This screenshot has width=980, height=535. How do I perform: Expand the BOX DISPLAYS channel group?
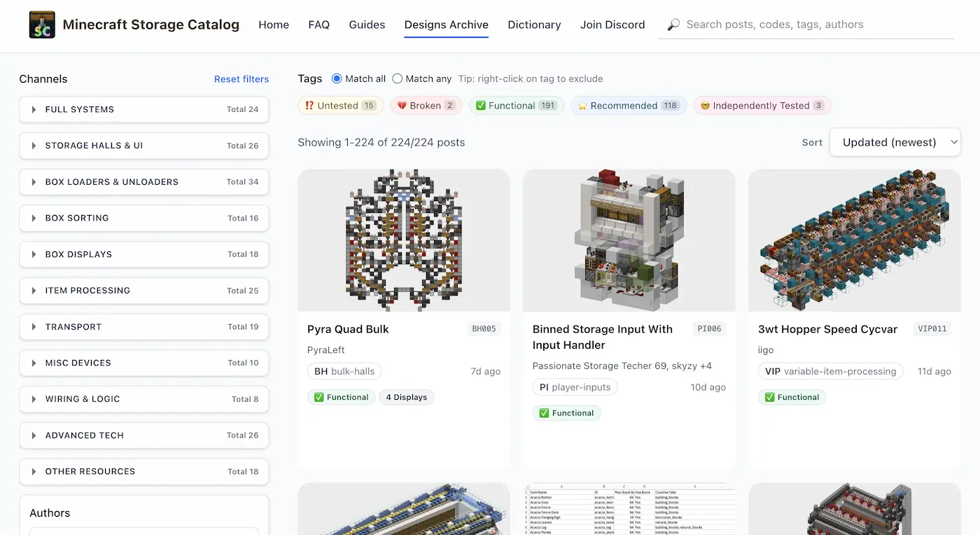pos(144,254)
